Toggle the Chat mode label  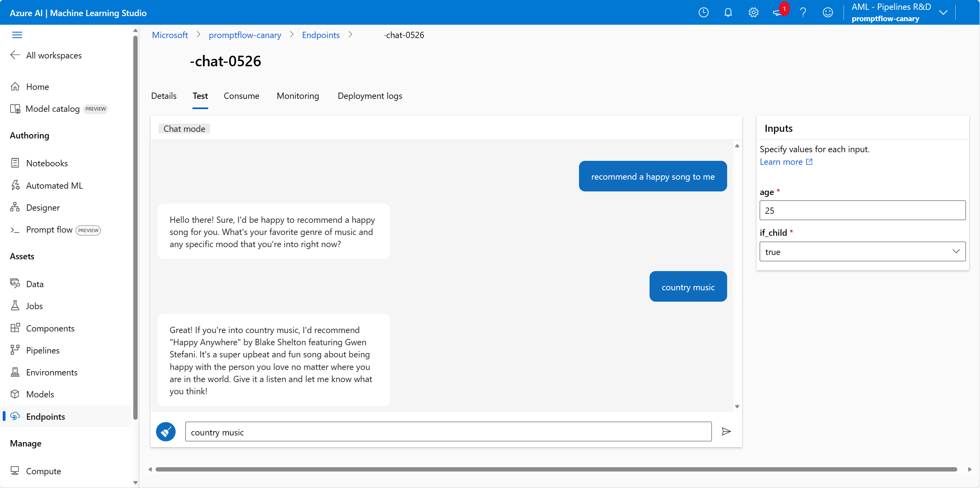click(184, 129)
